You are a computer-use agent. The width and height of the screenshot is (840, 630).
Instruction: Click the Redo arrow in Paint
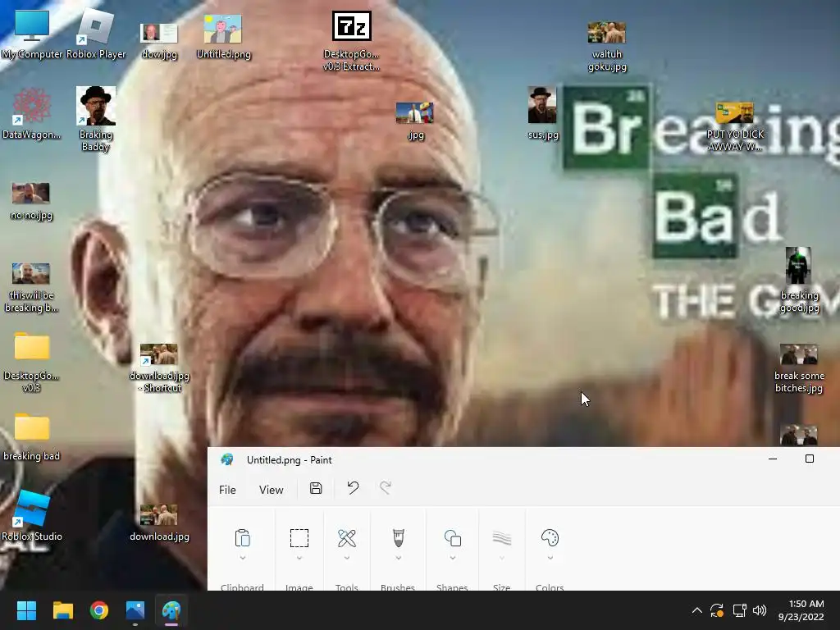[386, 487]
